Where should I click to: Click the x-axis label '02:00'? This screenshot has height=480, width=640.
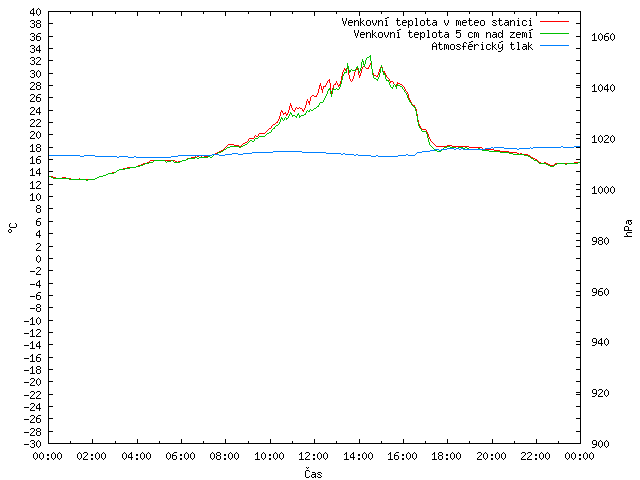(x=91, y=456)
